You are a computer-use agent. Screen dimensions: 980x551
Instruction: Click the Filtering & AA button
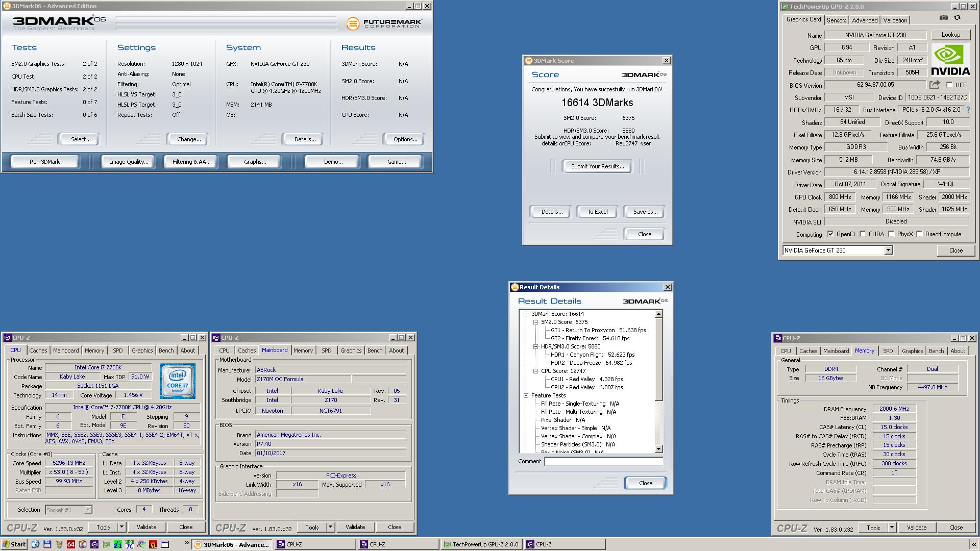(x=191, y=162)
